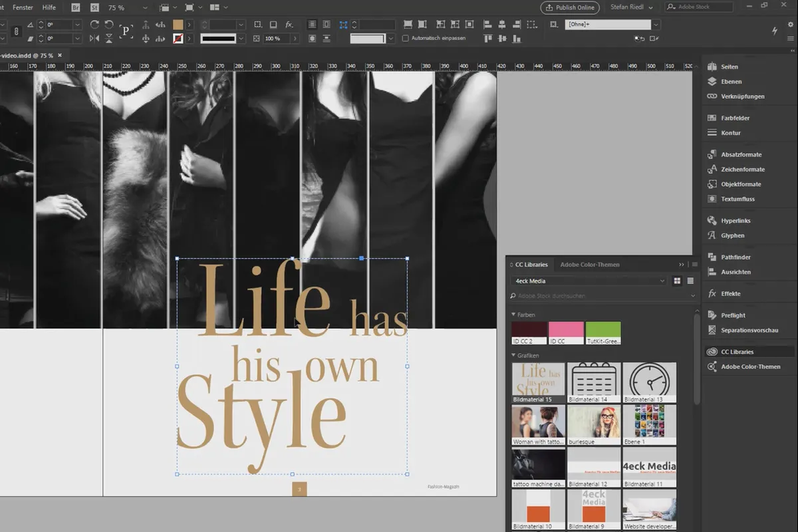The image size is (798, 532).
Task: Collapse the Grafiken section
Action: coord(513,356)
